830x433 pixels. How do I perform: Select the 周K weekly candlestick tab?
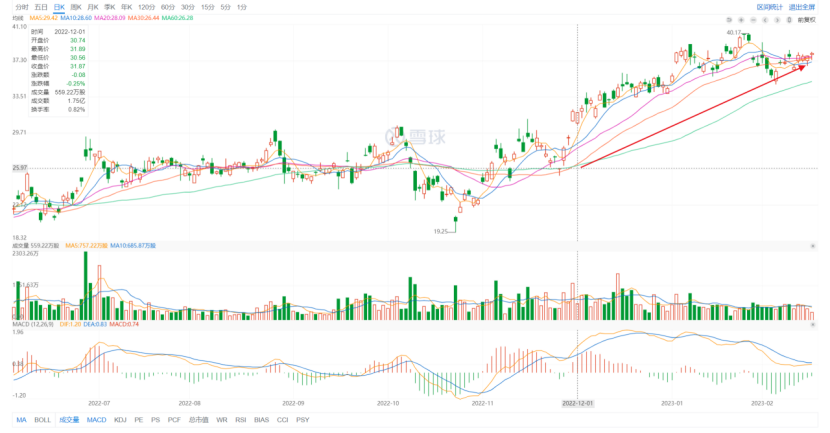click(x=75, y=7)
